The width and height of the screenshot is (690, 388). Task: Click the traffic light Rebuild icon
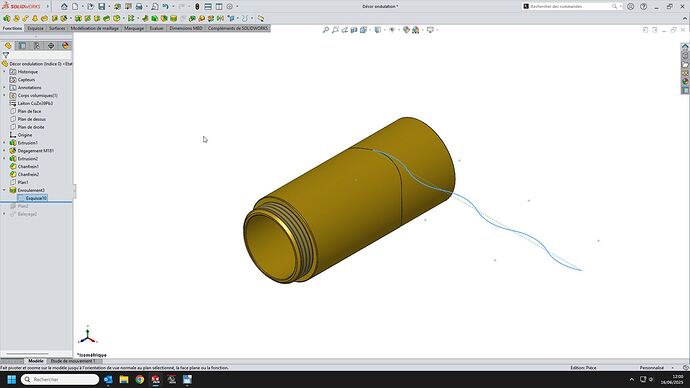[197, 7]
